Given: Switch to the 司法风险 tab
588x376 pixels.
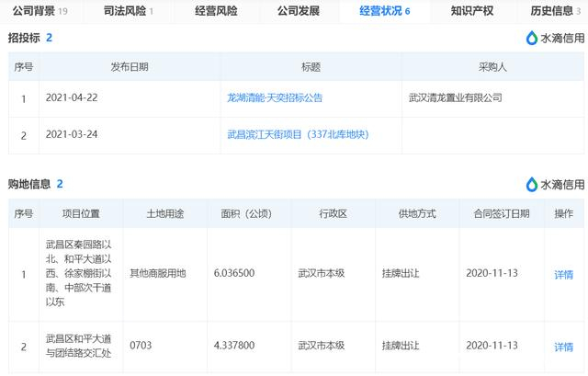Looking at the screenshot, I should (x=129, y=11).
